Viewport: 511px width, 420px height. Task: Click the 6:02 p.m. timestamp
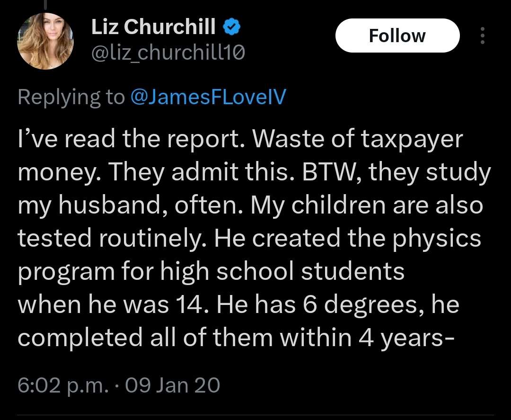pyautogui.click(x=62, y=385)
